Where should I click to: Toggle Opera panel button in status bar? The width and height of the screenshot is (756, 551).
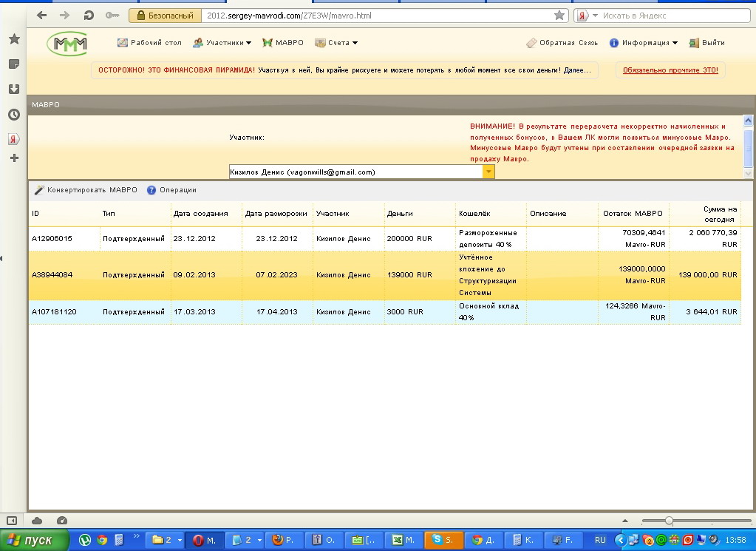coord(12,521)
